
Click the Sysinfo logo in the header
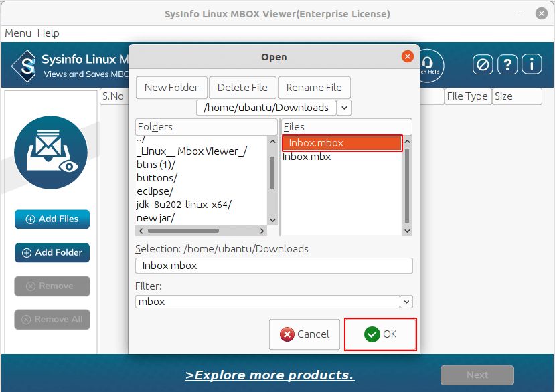click(24, 66)
